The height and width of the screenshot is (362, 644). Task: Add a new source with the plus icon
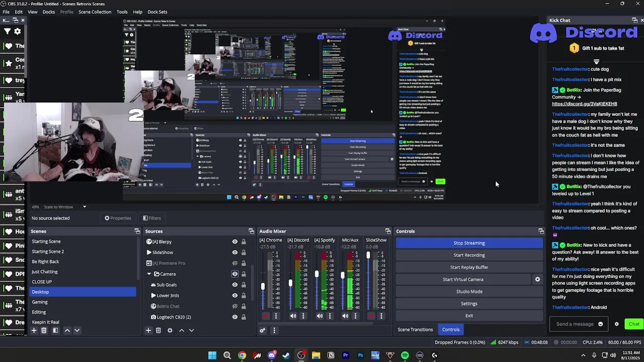[148, 330]
